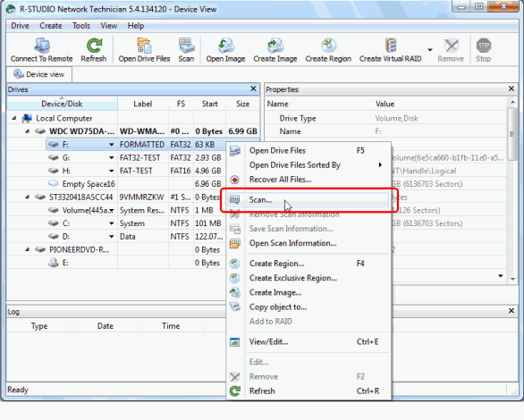Click the Refresh toolbar icon
524x420 pixels.
click(94, 50)
